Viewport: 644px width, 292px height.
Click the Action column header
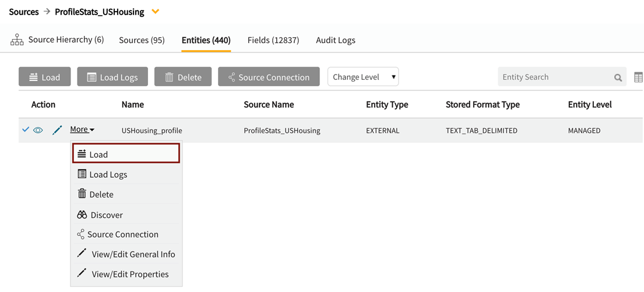click(43, 105)
